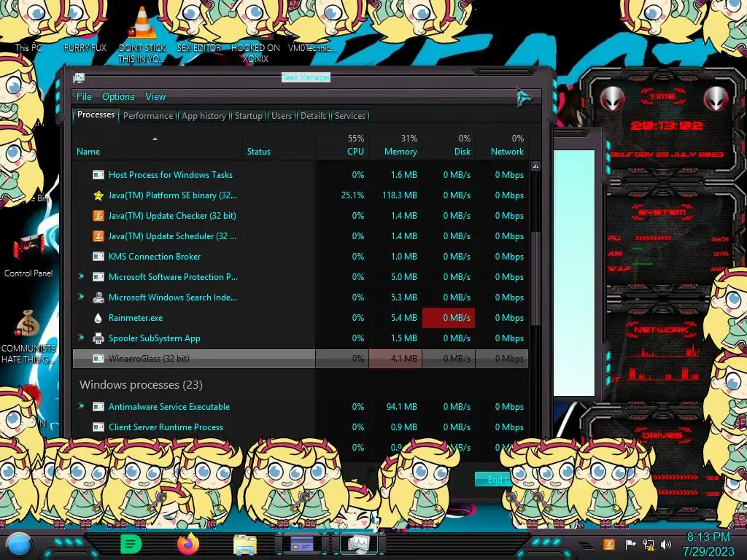Image resolution: width=747 pixels, height=560 pixels.
Task: Select the Startup tab
Action: coord(248,116)
